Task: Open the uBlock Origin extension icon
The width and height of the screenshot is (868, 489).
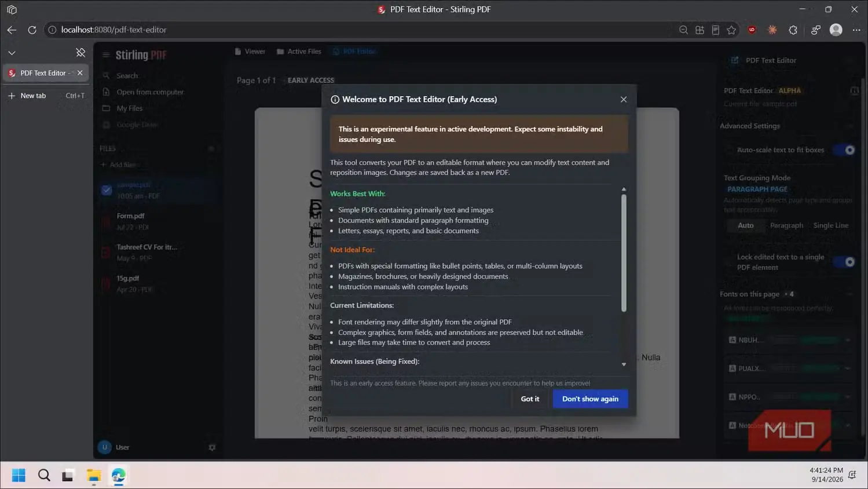Action: click(752, 30)
